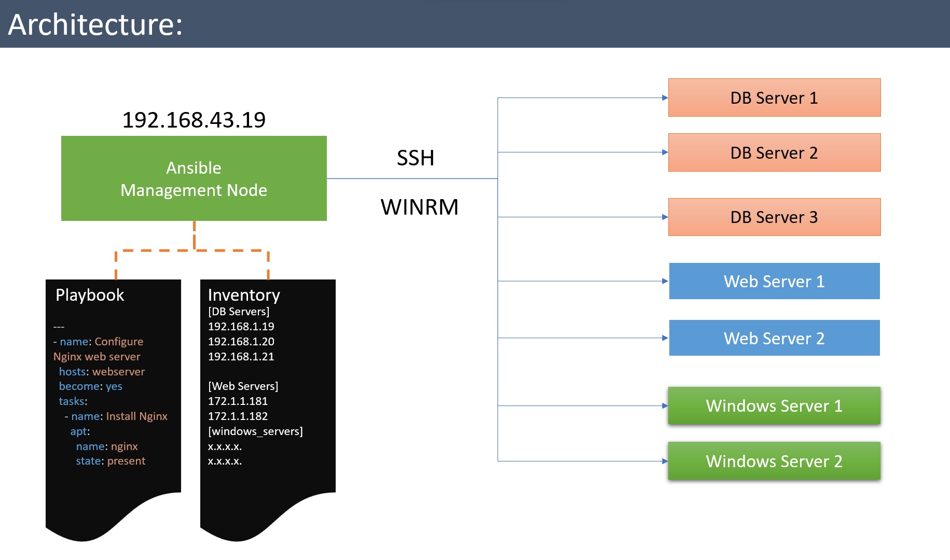This screenshot has height=560, width=950.
Task: Click the 'tasks:' playbook line
Action: [x=73, y=401]
